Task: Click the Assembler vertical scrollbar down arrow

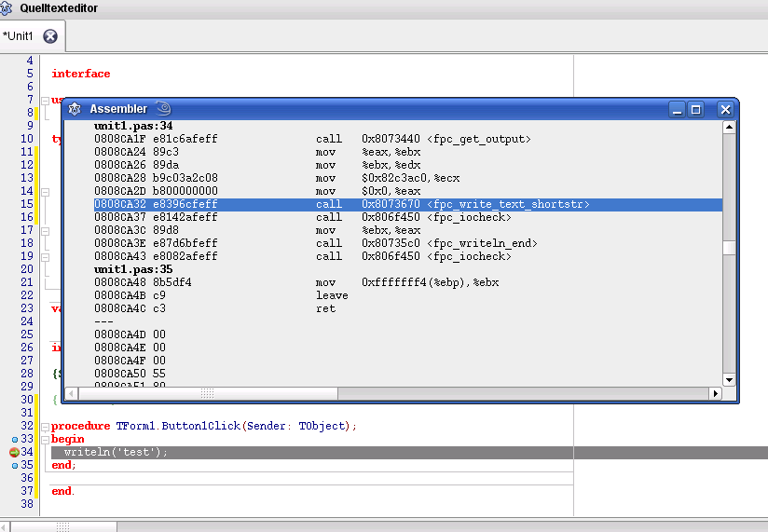Action: pyautogui.click(x=729, y=379)
